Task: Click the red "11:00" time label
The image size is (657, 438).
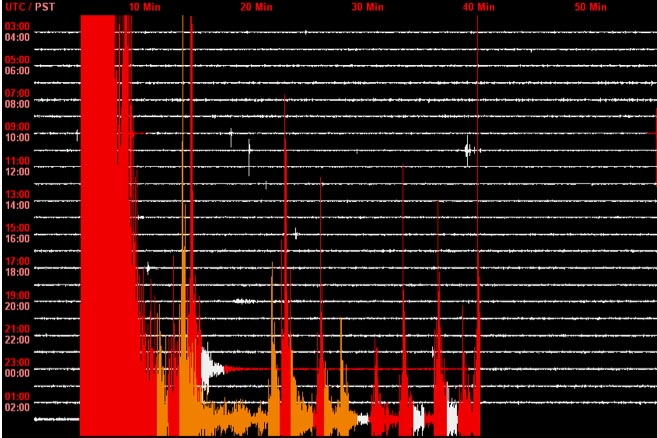Action: click(x=17, y=161)
